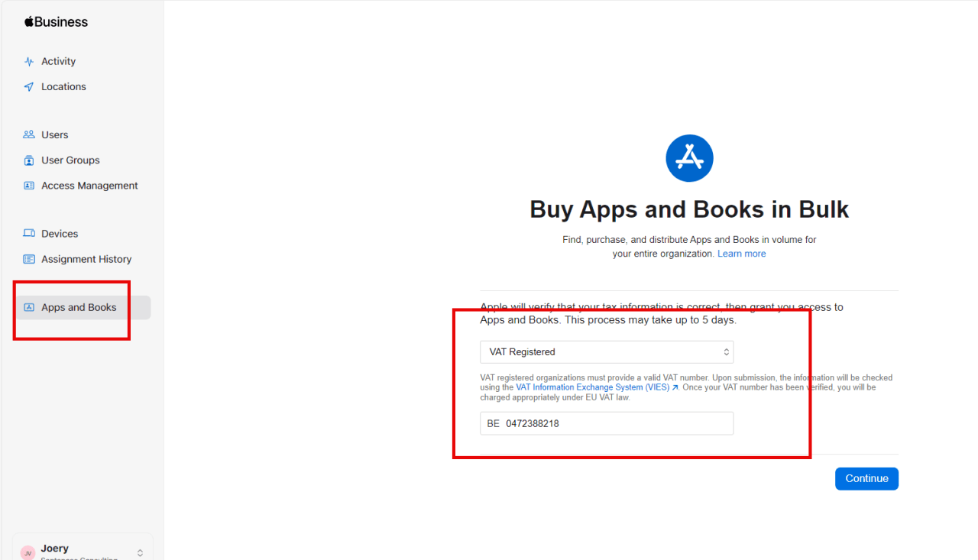Click the VAT number input field
This screenshot has height=560, width=978.
tap(607, 423)
